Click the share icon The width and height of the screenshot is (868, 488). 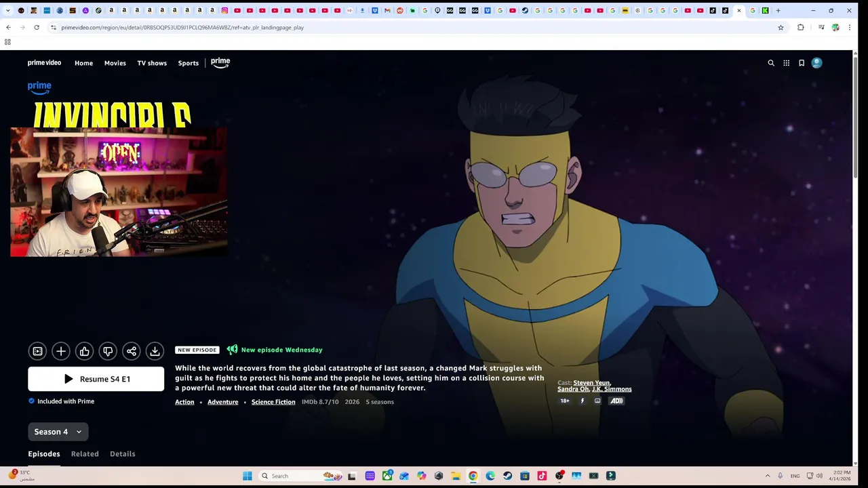click(x=132, y=351)
